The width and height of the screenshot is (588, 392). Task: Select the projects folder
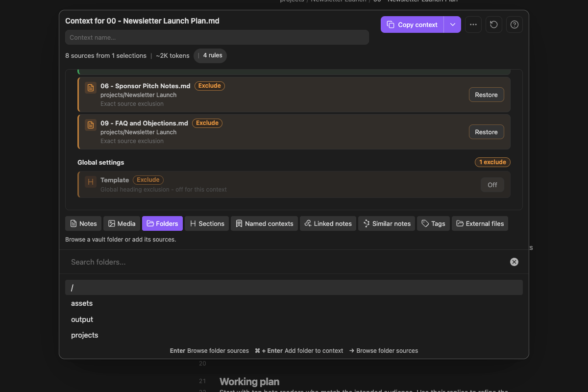click(294, 335)
